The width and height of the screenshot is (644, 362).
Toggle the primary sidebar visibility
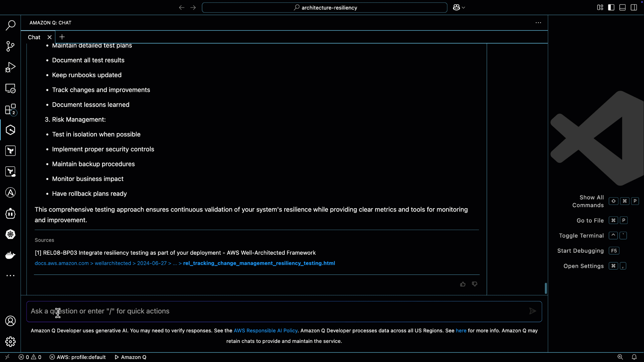tap(611, 7)
